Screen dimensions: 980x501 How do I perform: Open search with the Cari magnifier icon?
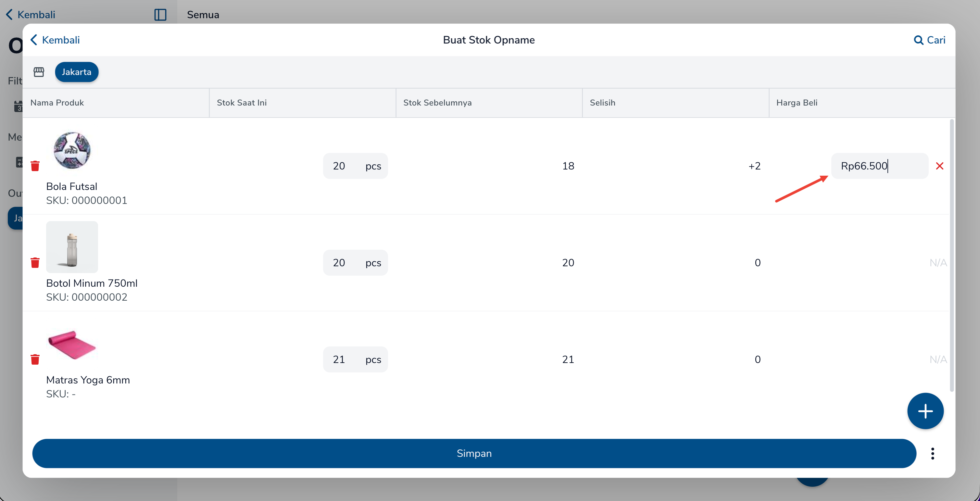(x=929, y=40)
